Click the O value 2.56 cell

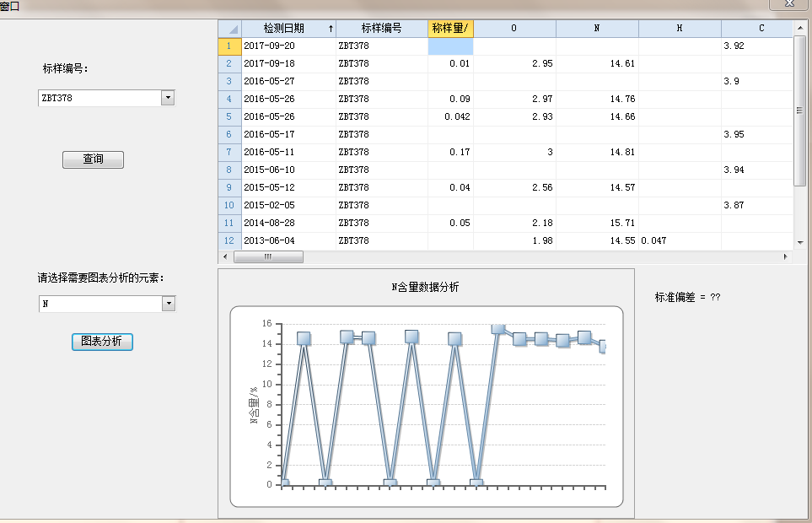[x=514, y=187]
